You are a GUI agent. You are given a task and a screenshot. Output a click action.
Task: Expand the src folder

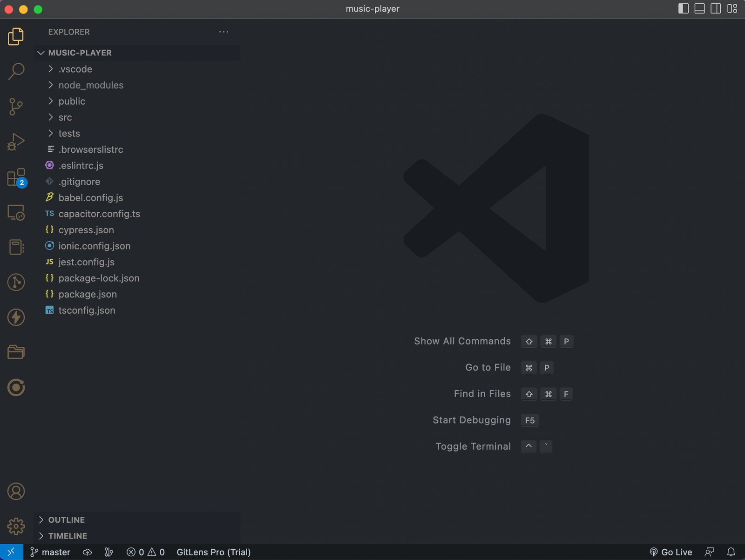[x=137, y=117]
